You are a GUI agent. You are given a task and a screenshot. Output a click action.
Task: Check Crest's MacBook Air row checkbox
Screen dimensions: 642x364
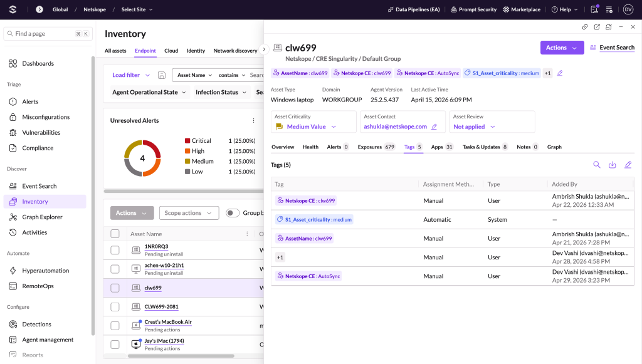(115, 326)
